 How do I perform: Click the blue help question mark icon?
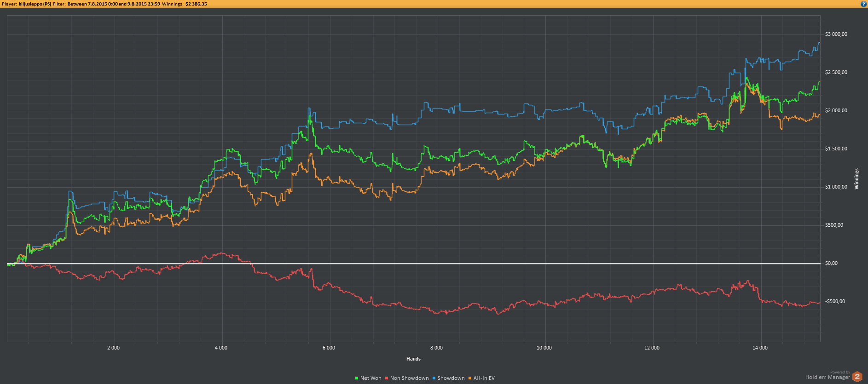[x=863, y=4]
